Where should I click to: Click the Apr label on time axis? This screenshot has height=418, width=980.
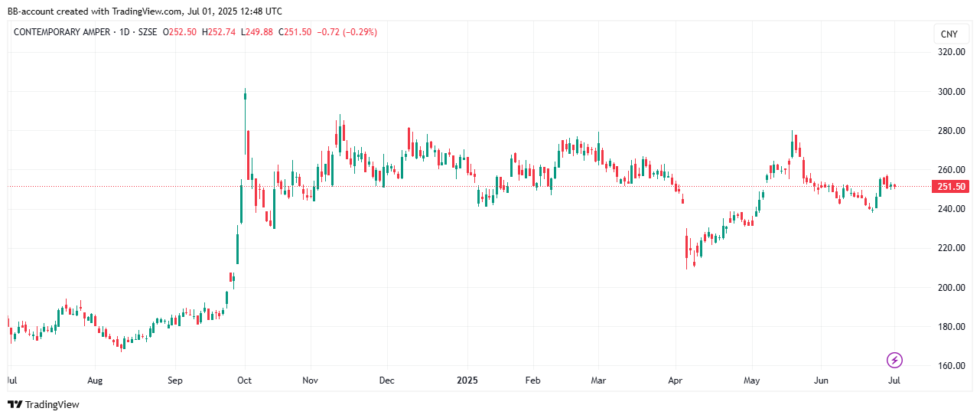(675, 380)
